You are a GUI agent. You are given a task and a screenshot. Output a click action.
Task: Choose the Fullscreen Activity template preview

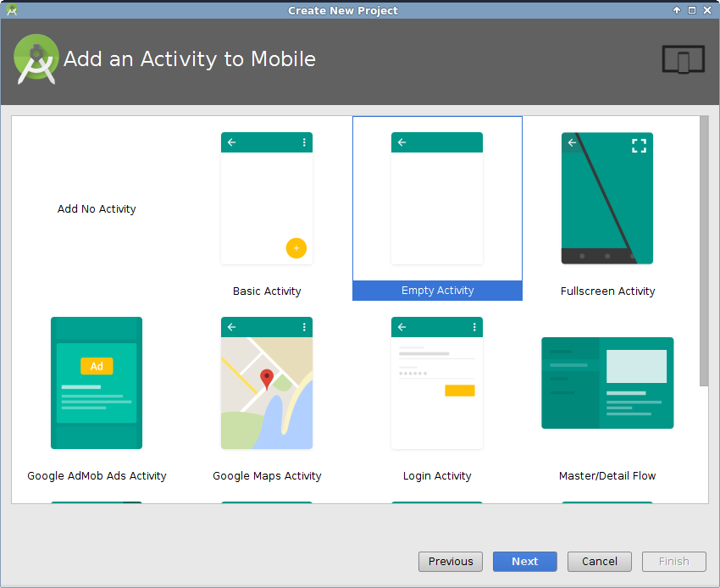[607, 198]
